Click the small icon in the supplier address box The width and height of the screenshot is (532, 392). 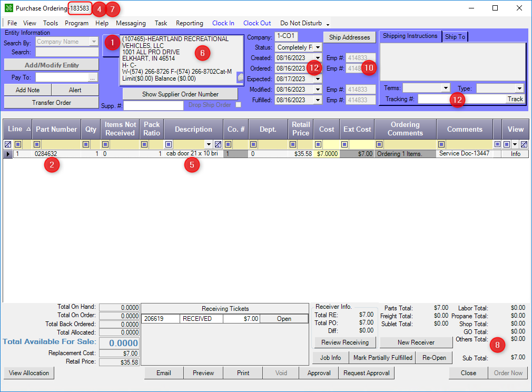coord(240,77)
